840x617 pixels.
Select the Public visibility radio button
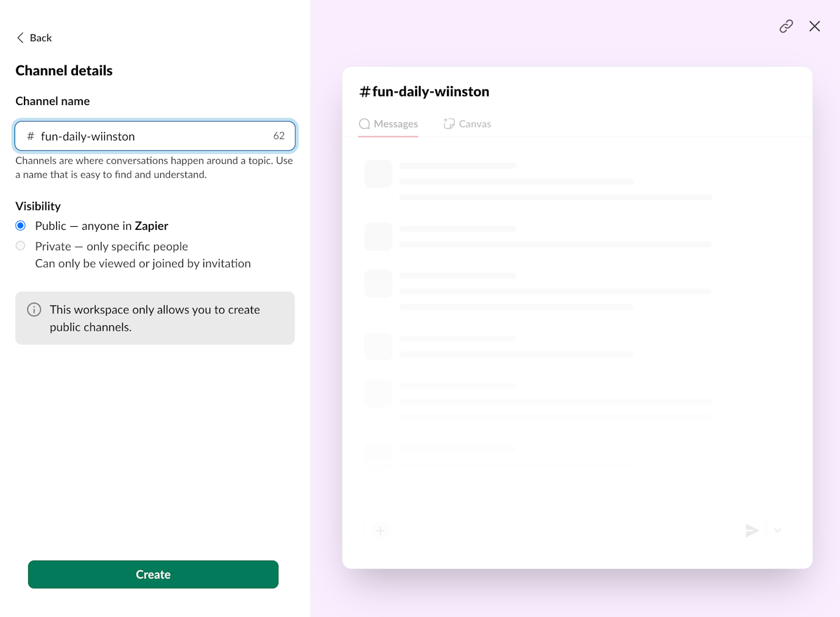(x=20, y=226)
